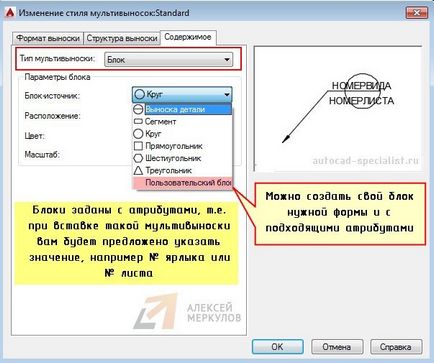Image resolution: width=434 pixels, height=363 pixels.
Task: Pick the Прямоугольник option
Action: pos(182,146)
